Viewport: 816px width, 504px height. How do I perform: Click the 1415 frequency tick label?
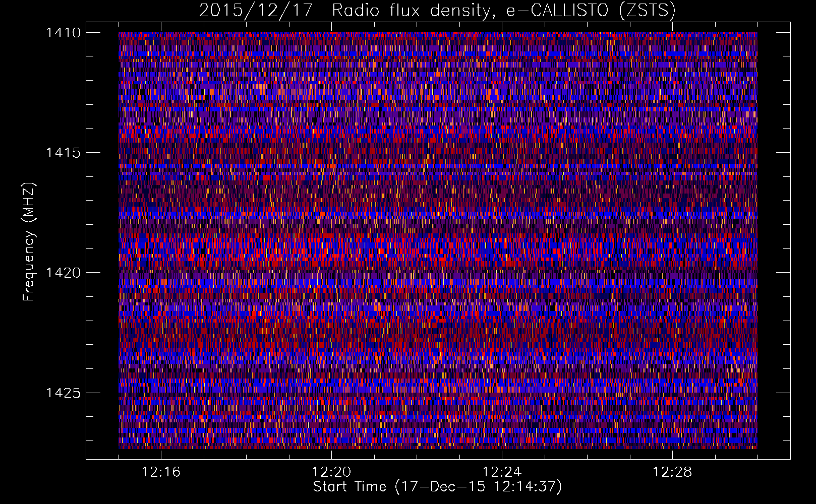tap(63, 153)
